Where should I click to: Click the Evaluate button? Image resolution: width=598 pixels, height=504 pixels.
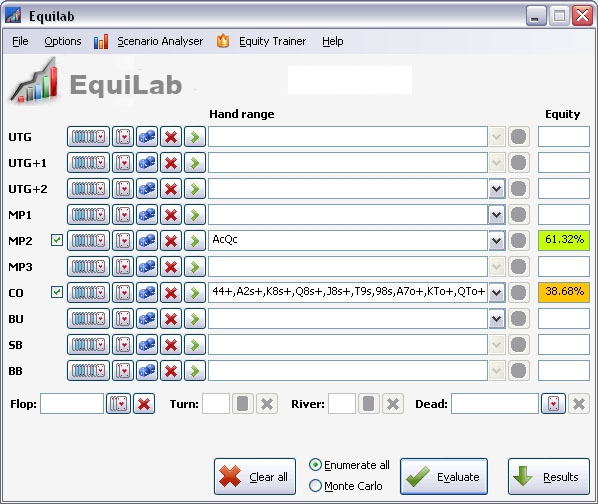(444, 477)
